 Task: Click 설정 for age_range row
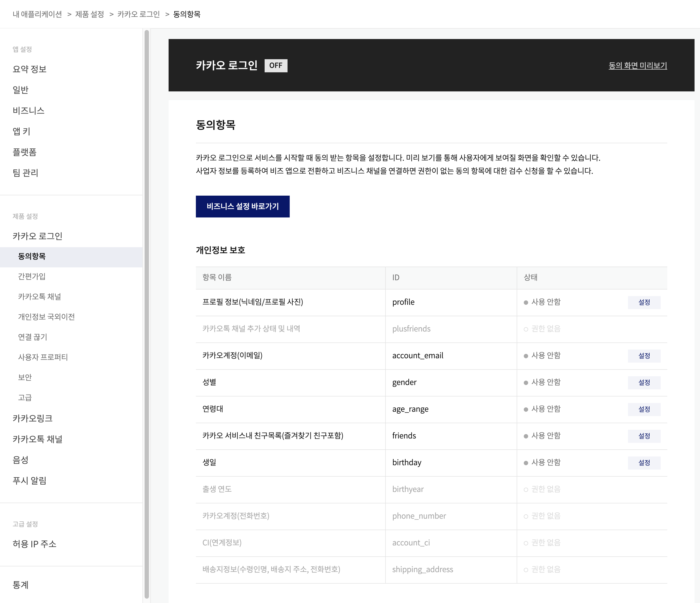tap(644, 409)
